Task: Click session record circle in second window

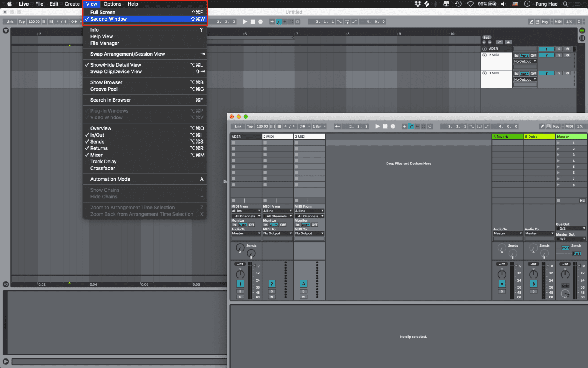Action: [430, 126]
